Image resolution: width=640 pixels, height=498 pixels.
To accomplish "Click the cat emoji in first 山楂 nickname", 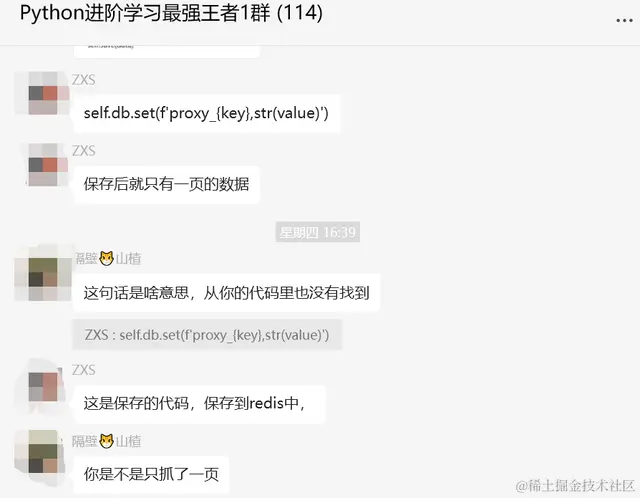I will [107, 258].
